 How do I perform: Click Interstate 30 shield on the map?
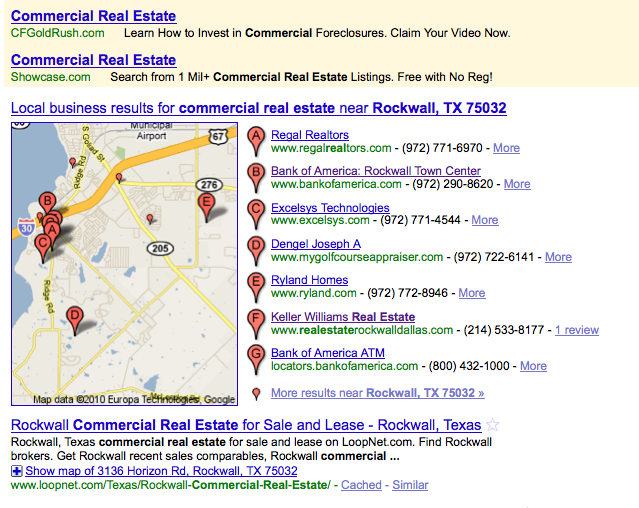tap(26, 227)
